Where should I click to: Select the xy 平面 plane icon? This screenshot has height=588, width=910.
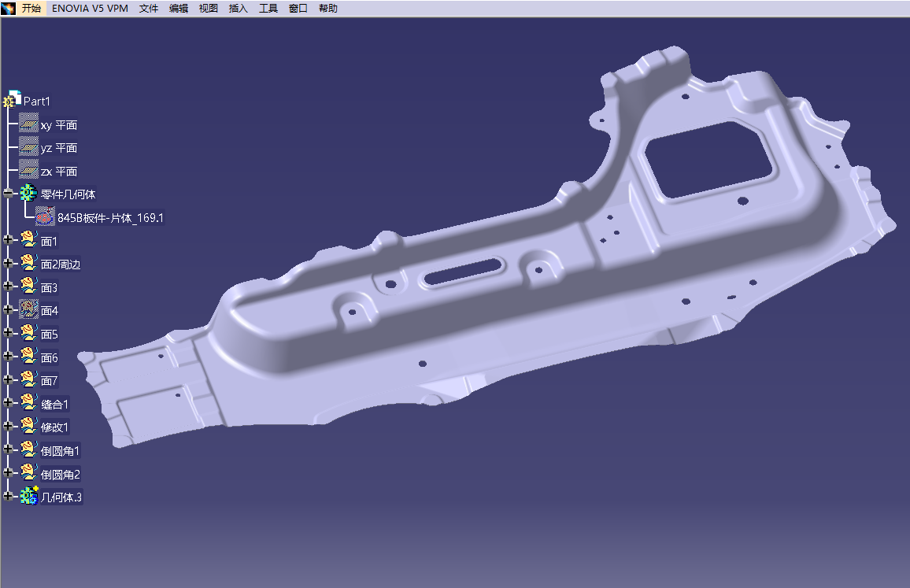(x=28, y=124)
